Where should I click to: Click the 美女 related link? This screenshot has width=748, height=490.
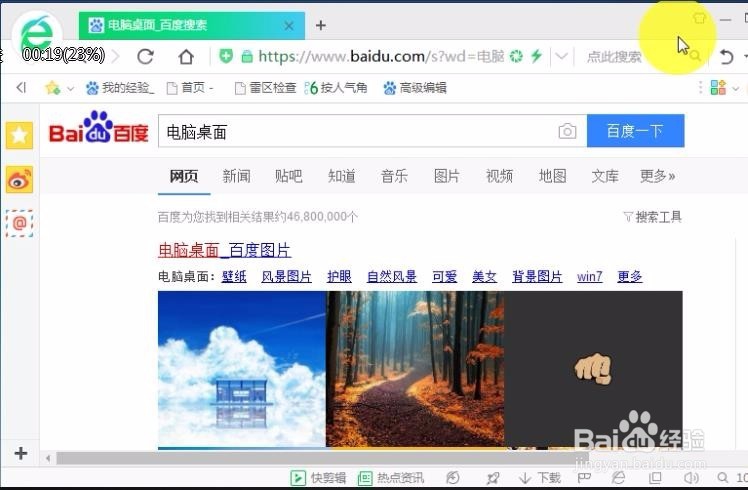tap(484, 276)
